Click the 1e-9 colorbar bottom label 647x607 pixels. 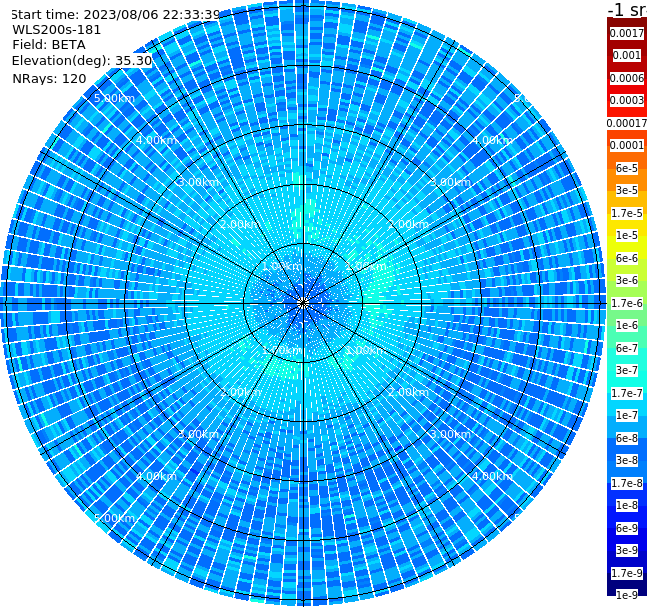(627, 595)
